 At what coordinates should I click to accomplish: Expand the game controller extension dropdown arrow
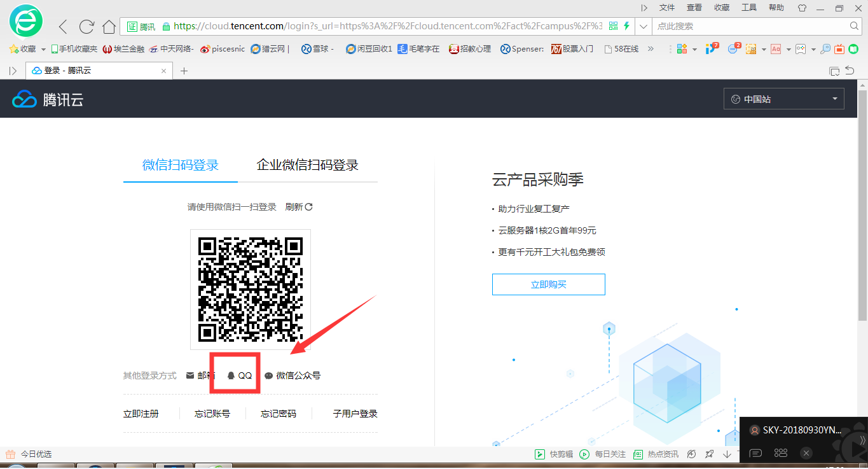point(813,49)
